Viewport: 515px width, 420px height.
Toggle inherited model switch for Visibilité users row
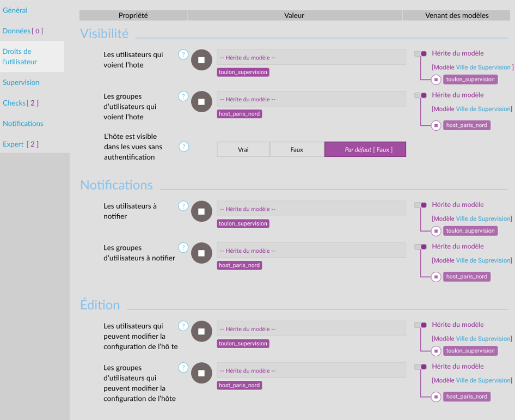[420, 53]
